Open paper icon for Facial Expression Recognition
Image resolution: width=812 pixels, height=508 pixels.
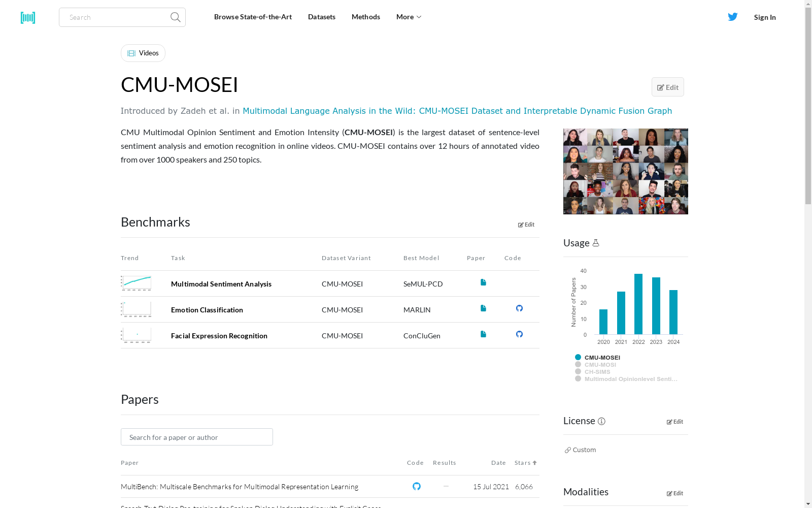[x=483, y=334]
